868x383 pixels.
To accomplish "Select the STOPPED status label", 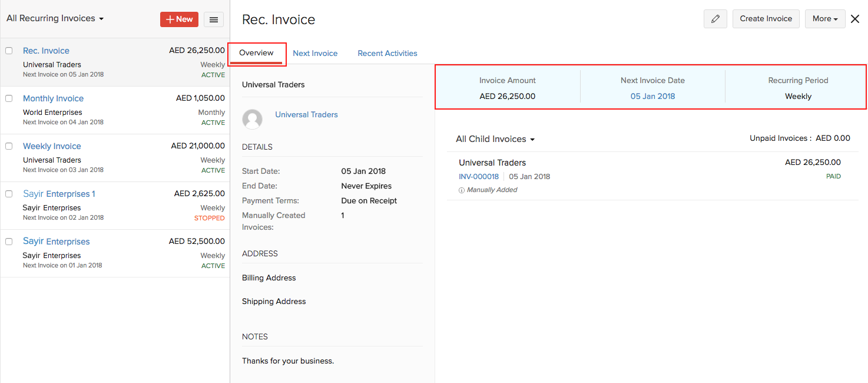I will tap(210, 218).
